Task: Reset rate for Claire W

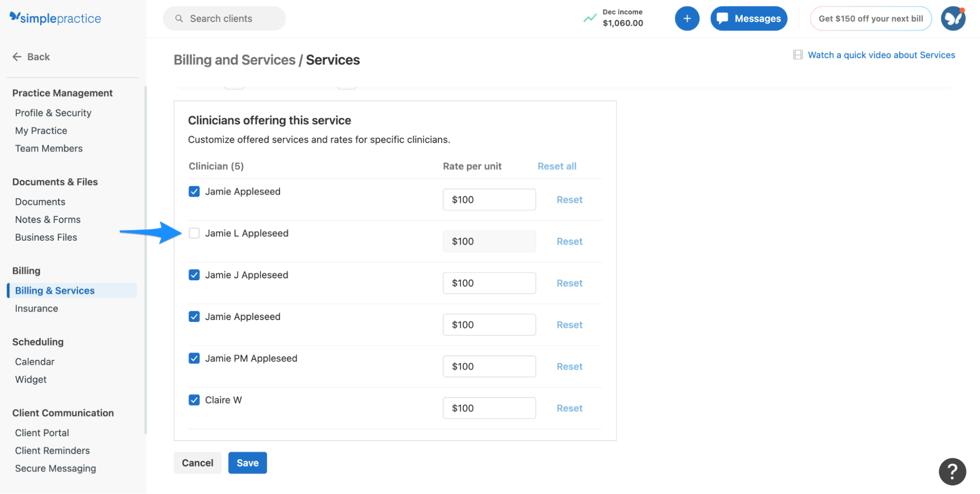Action: pos(569,408)
